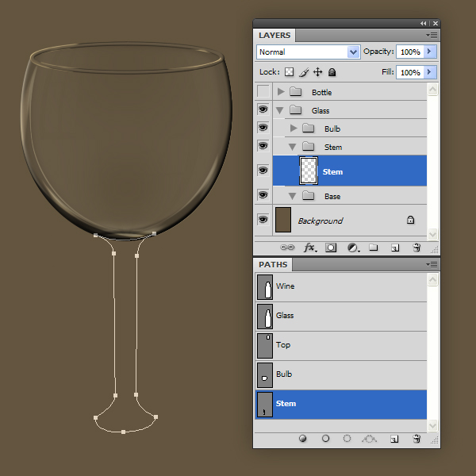Lock all layer attributes
Screen dimensions: 476x476
332,72
